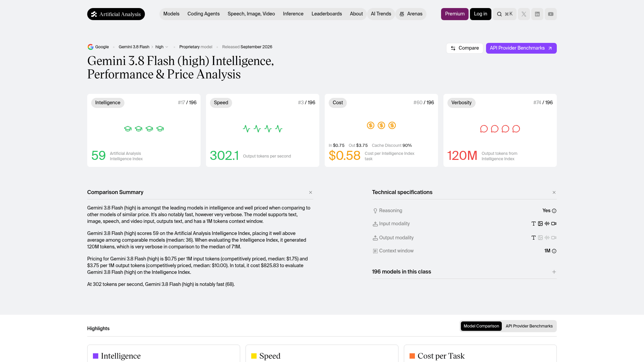Select the Model Comparison toggle

pyautogui.click(x=481, y=326)
